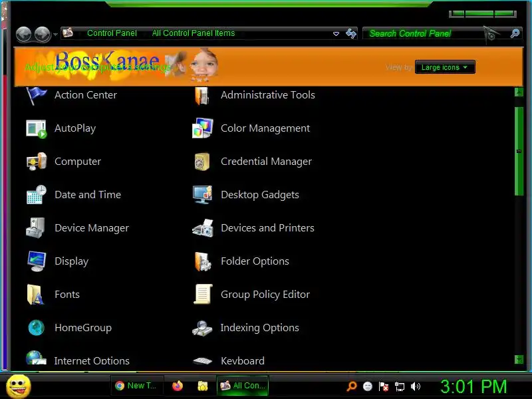Click the gray face tray icon
The height and width of the screenshot is (399, 532).
point(368,386)
